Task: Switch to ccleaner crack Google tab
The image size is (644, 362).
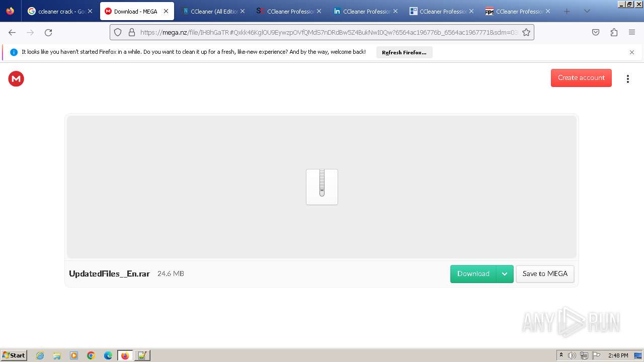Action: [x=60, y=11]
